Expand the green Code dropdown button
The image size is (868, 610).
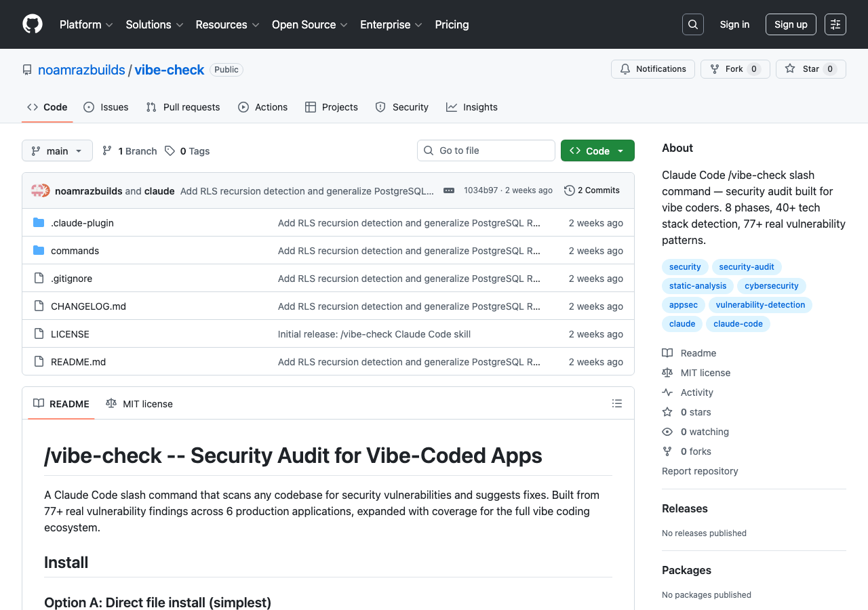(597, 150)
